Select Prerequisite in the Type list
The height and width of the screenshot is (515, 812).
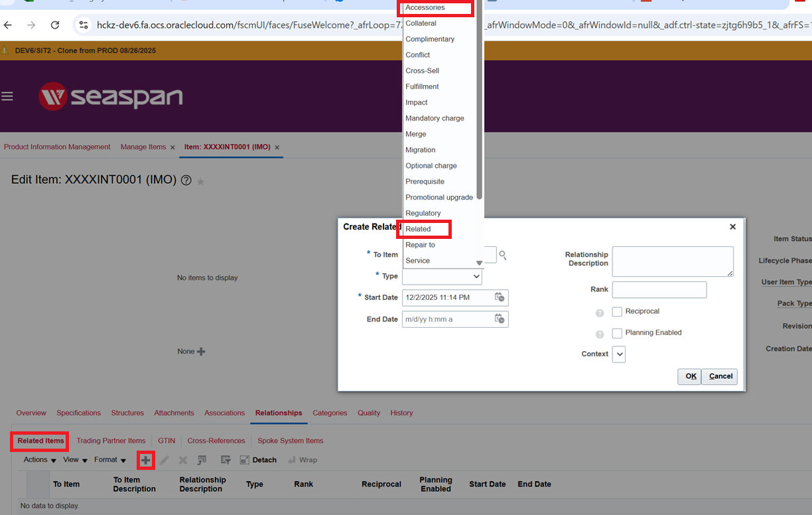pos(425,182)
